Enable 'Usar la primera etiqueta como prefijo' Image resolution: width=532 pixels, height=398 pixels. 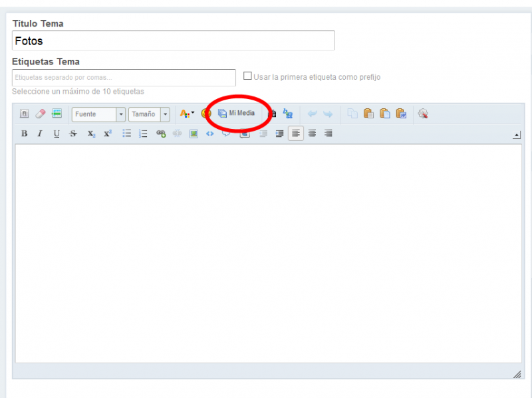coord(247,76)
